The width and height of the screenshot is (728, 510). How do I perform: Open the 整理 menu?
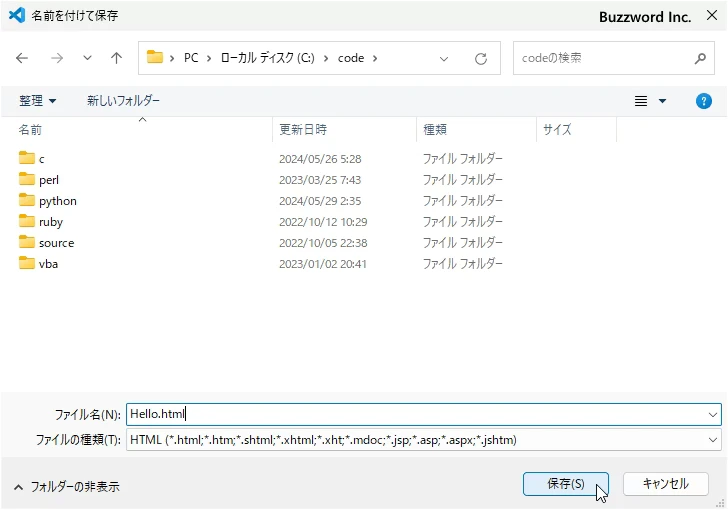37,100
